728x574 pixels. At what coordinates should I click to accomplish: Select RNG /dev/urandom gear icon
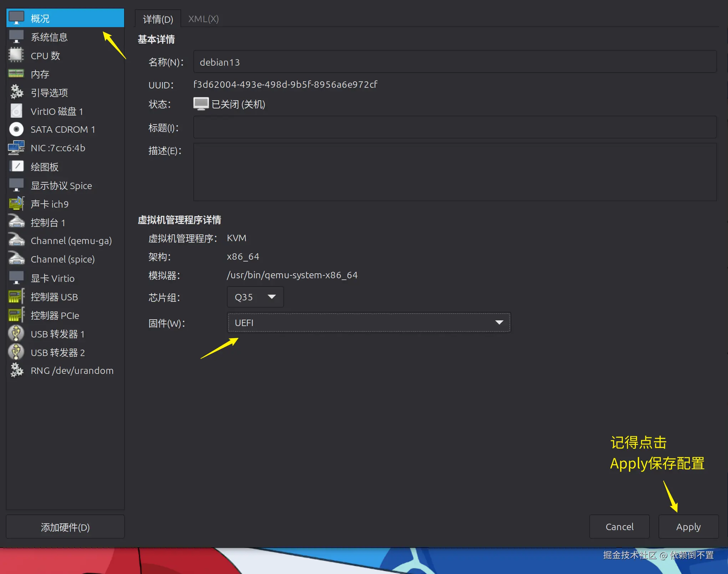pos(16,370)
